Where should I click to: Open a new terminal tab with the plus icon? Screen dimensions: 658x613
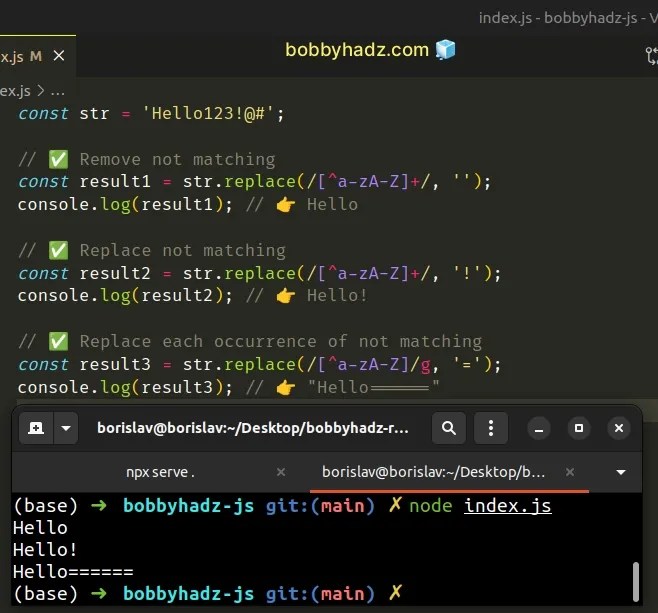point(36,428)
